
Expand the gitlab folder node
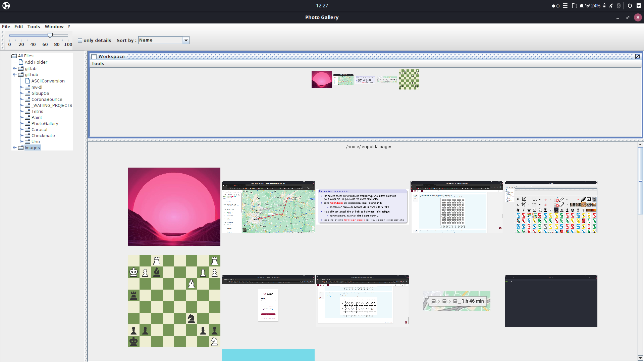click(x=15, y=69)
